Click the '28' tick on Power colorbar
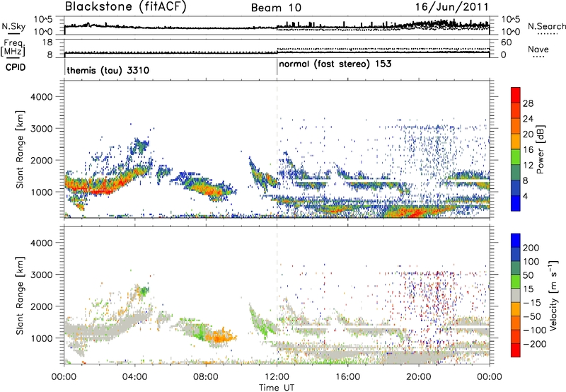This screenshot has height=392, width=566. (x=528, y=103)
